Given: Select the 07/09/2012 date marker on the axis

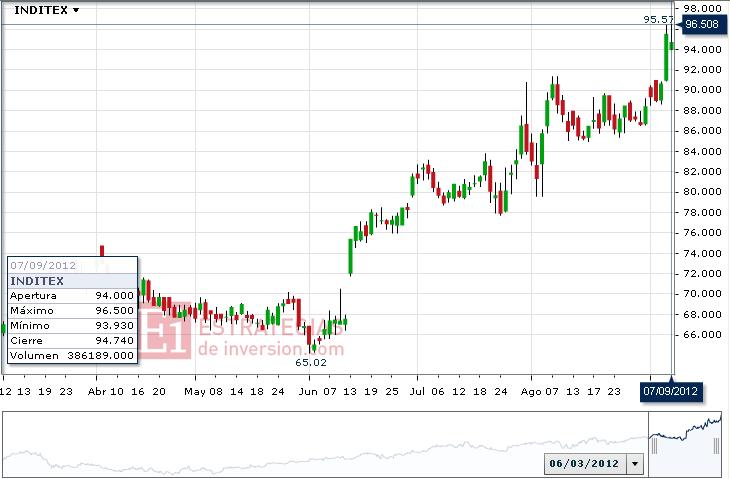Looking at the screenshot, I should (x=669, y=390).
